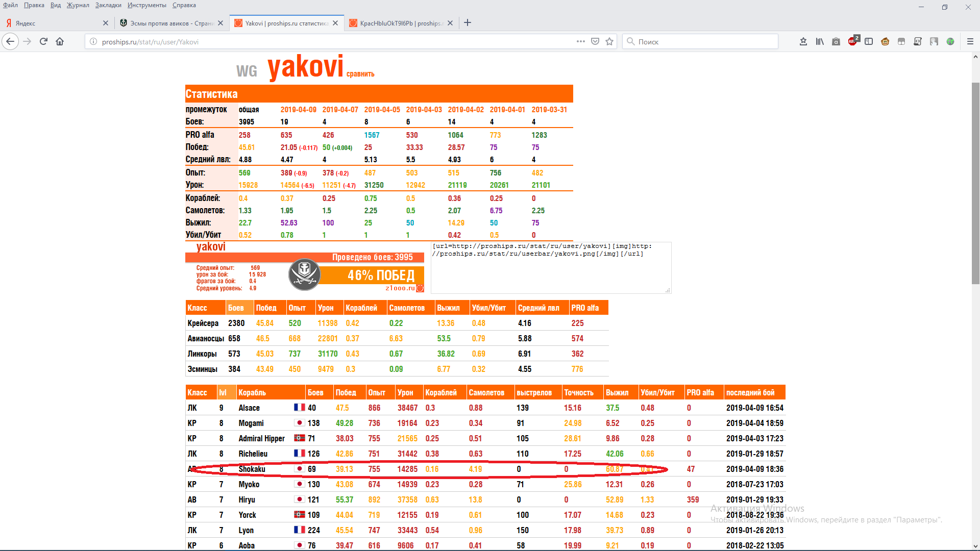980x551 pixels.
Task: Open the grey person extension icon
Action: pos(934,41)
